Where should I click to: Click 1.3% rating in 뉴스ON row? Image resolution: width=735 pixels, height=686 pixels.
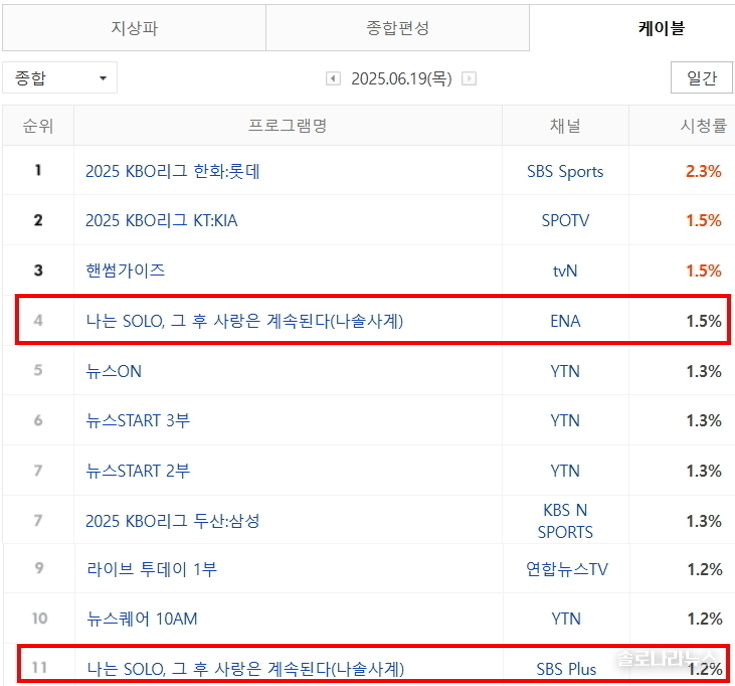pyautogui.click(x=704, y=371)
